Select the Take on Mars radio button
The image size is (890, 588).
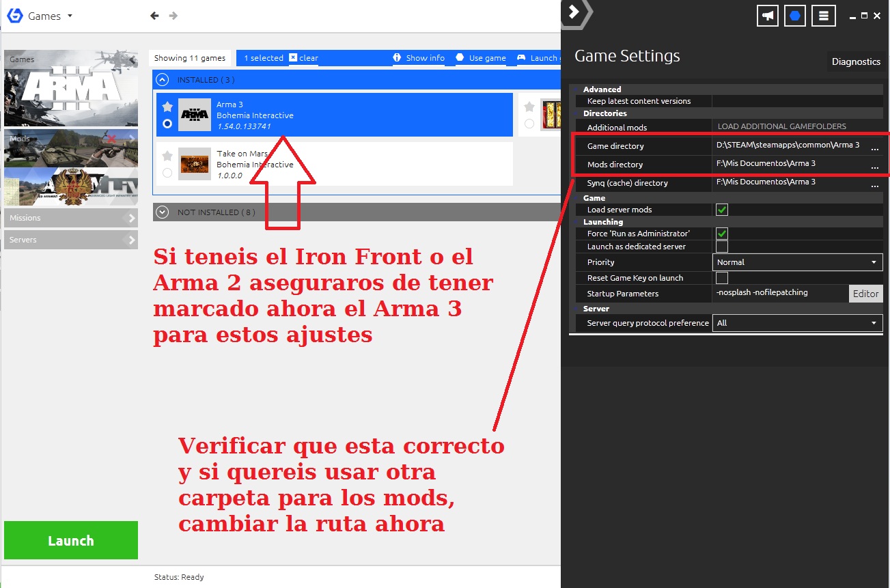pos(167,173)
